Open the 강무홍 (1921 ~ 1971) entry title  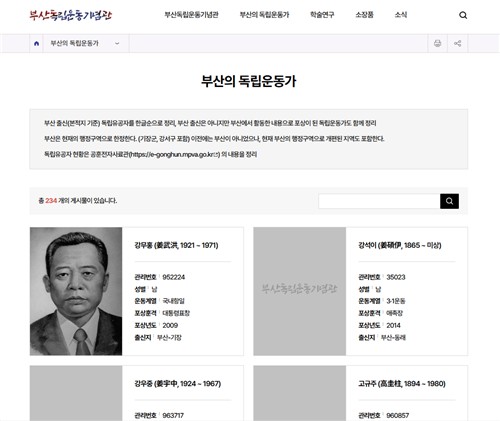pyautogui.click(x=176, y=245)
